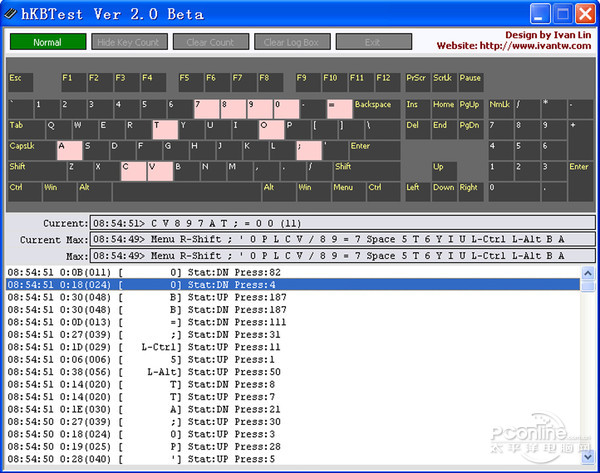Click the log scrollbar up arrow
Viewport: 600px width, 473px height.
pos(588,272)
